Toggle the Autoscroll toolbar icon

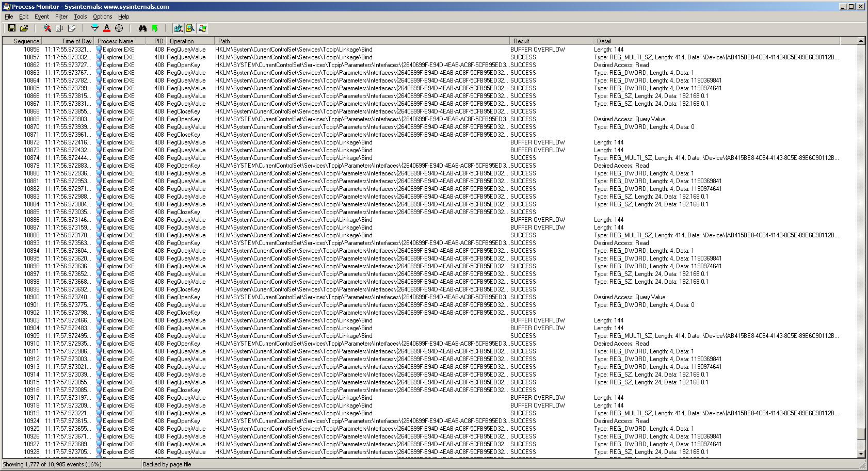pyautogui.click(x=59, y=28)
